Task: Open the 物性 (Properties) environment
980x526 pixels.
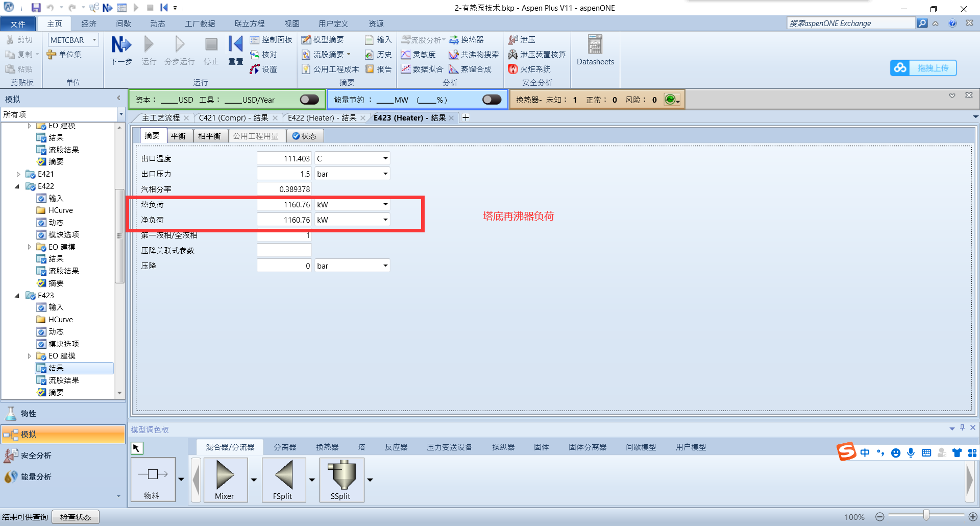Action: point(63,414)
